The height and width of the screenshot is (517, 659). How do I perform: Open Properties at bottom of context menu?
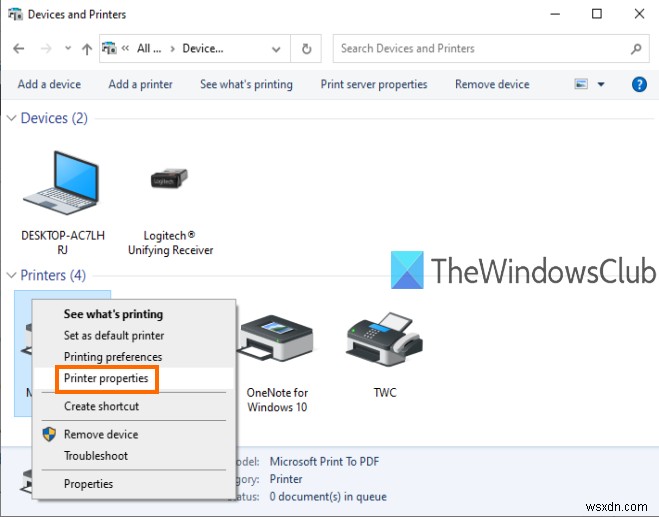click(x=88, y=484)
